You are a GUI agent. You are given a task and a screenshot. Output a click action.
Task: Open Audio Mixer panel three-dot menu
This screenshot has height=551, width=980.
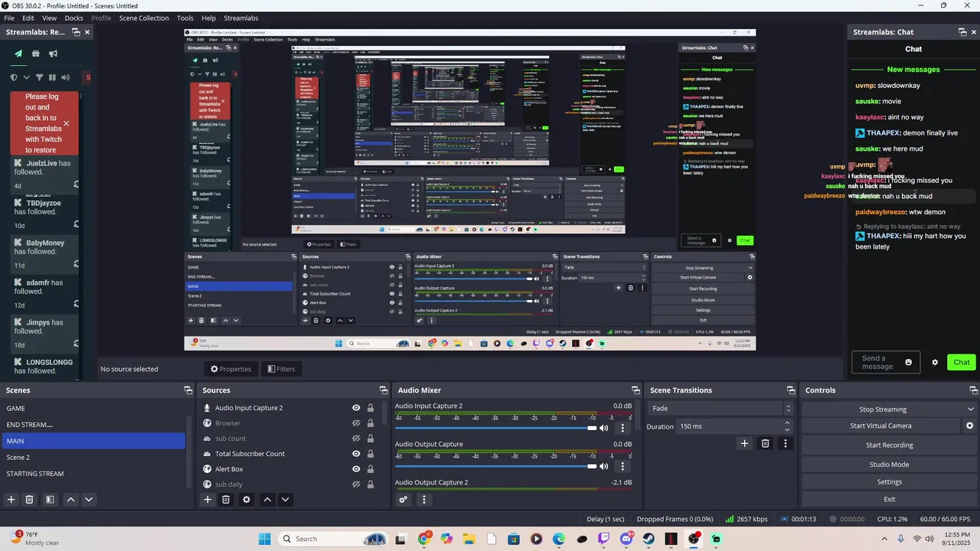coord(423,500)
